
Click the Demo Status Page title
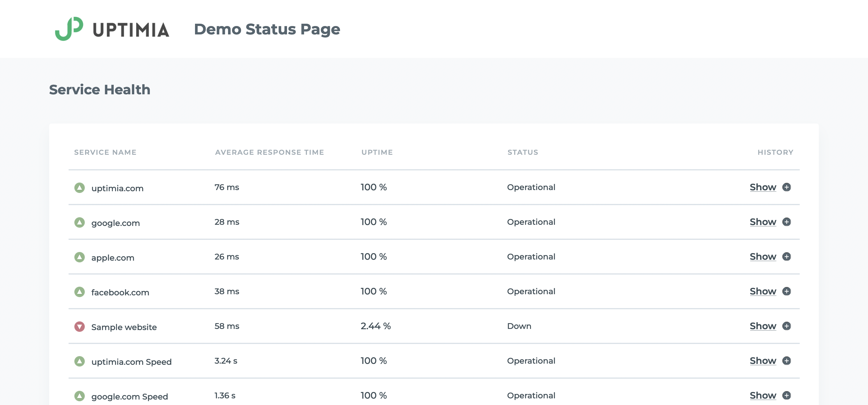tap(267, 29)
